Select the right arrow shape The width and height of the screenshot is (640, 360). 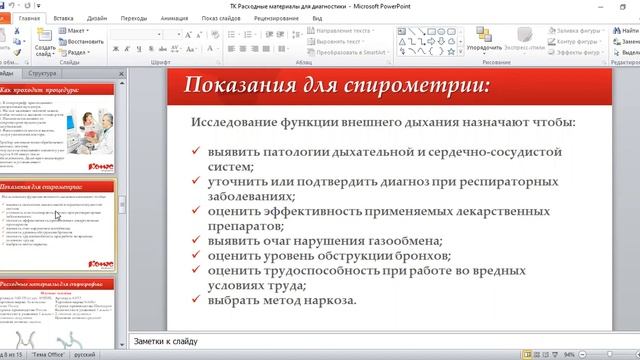point(431,42)
